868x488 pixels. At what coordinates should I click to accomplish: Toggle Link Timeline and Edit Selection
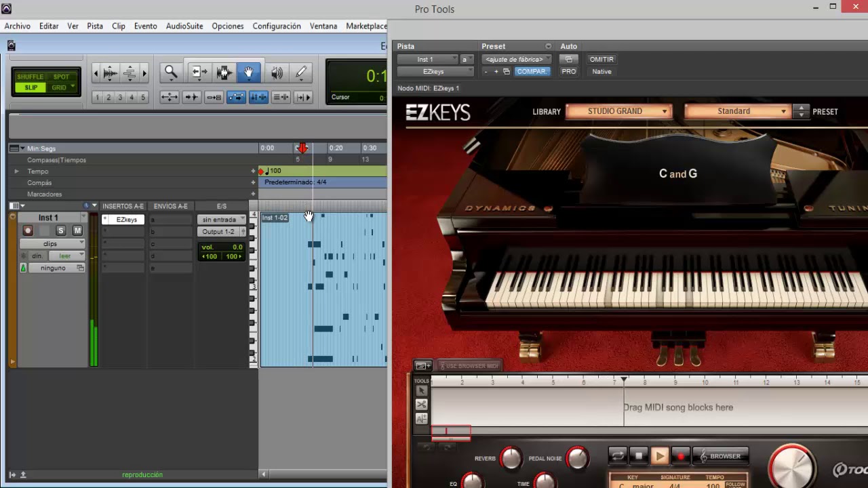pos(259,98)
